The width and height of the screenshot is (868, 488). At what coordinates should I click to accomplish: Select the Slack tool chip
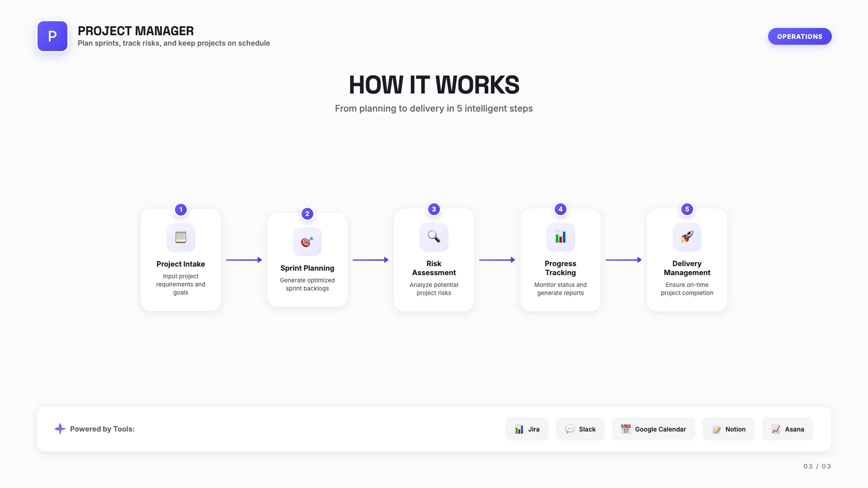click(580, 429)
